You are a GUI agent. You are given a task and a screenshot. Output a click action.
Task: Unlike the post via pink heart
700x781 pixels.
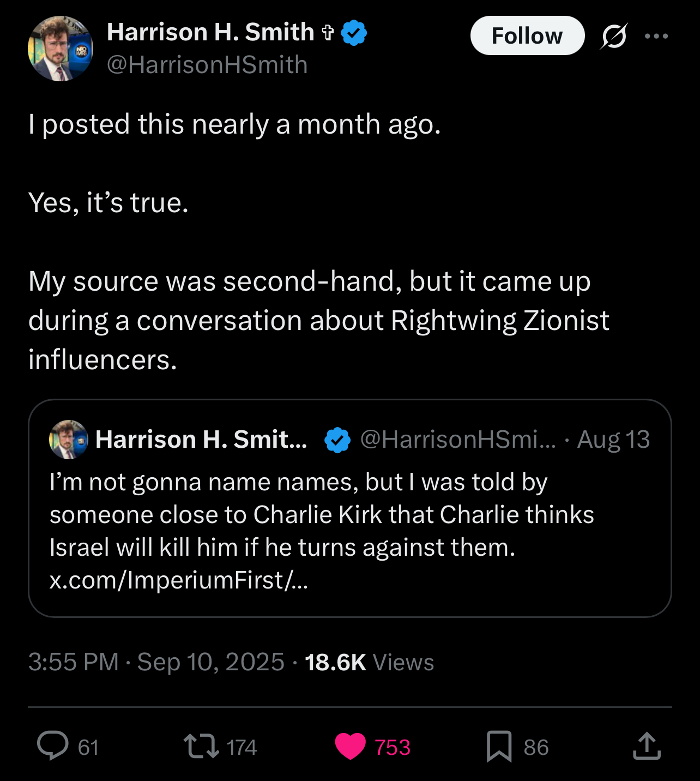(350, 746)
